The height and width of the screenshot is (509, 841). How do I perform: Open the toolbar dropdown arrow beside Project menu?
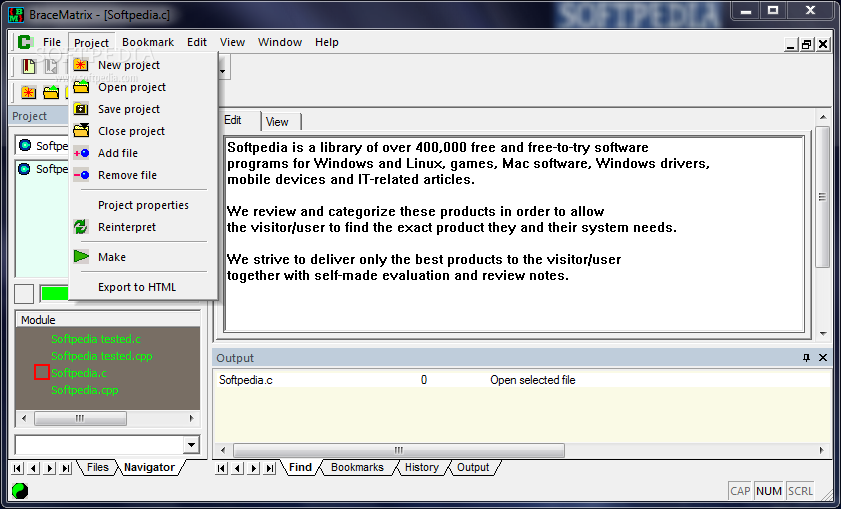pos(222,70)
